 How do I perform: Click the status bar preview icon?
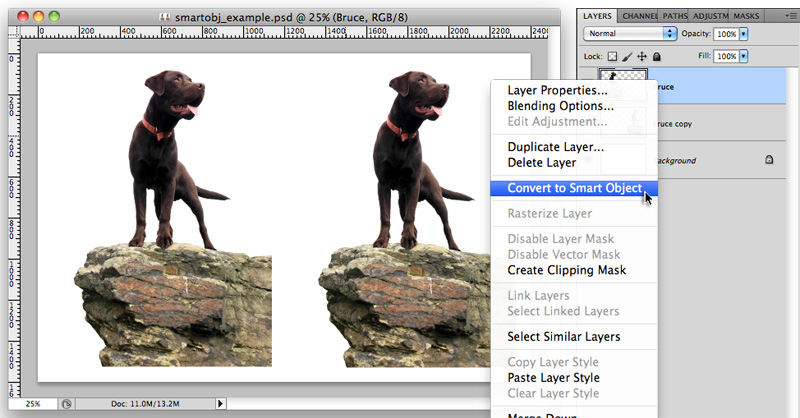tap(65, 403)
